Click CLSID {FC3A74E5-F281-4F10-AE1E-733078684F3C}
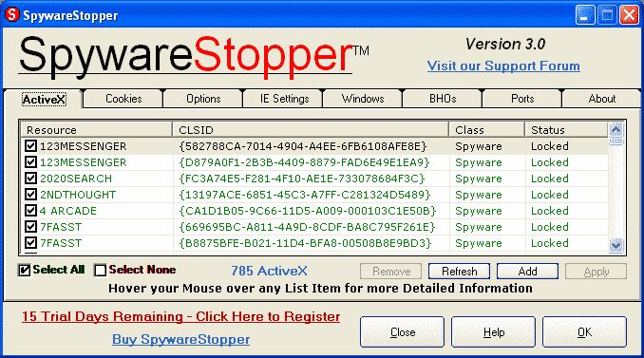The height and width of the screenshot is (358, 644). (x=302, y=179)
